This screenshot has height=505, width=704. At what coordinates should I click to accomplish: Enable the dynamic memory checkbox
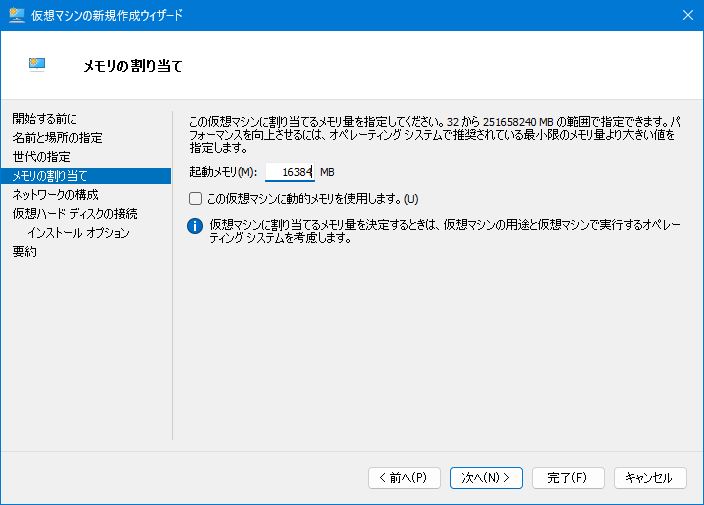[195, 198]
